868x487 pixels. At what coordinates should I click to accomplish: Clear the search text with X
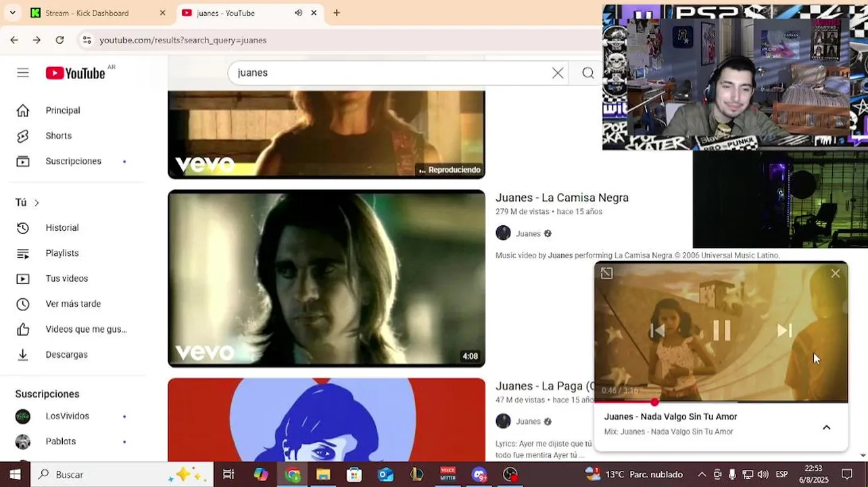click(558, 73)
